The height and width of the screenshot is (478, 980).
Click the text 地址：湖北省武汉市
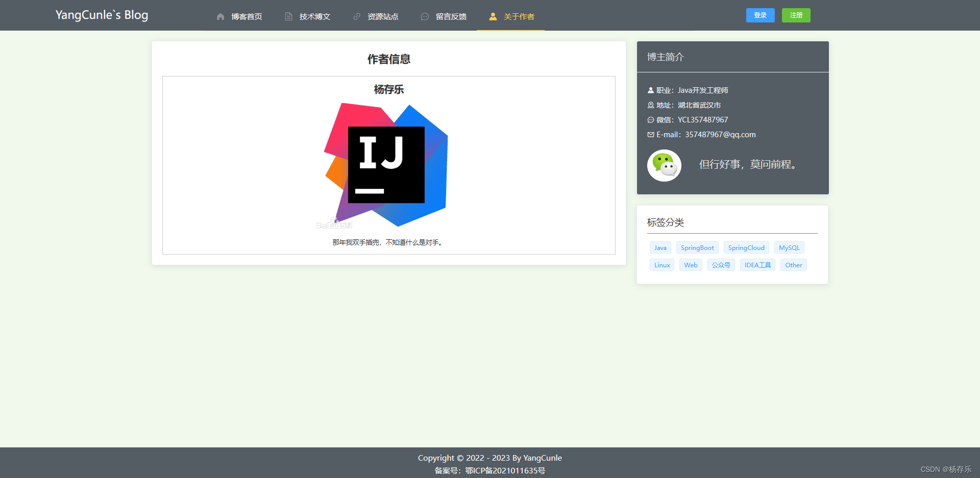[689, 105]
